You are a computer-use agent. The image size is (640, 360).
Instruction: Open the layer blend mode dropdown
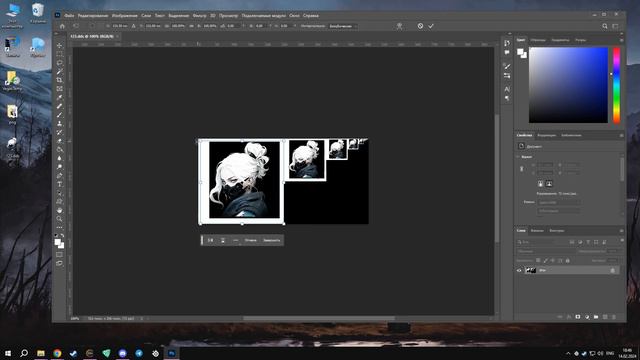(x=545, y=251)
